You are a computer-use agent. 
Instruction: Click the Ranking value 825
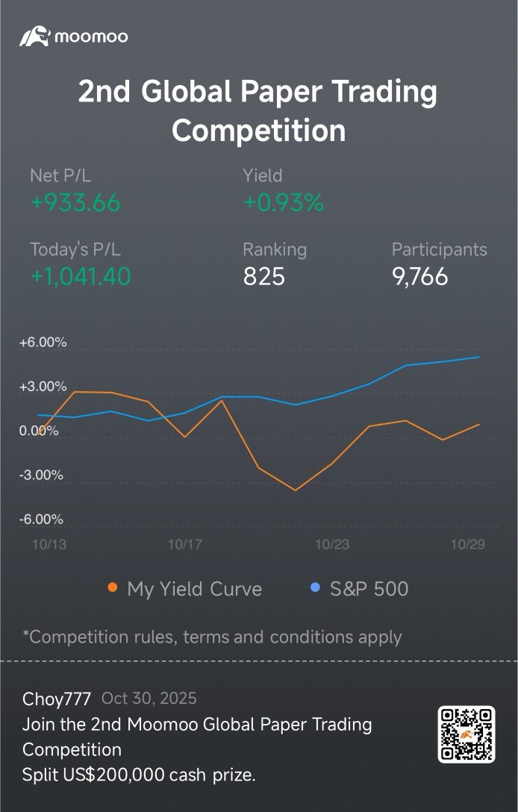pos(263,276)
